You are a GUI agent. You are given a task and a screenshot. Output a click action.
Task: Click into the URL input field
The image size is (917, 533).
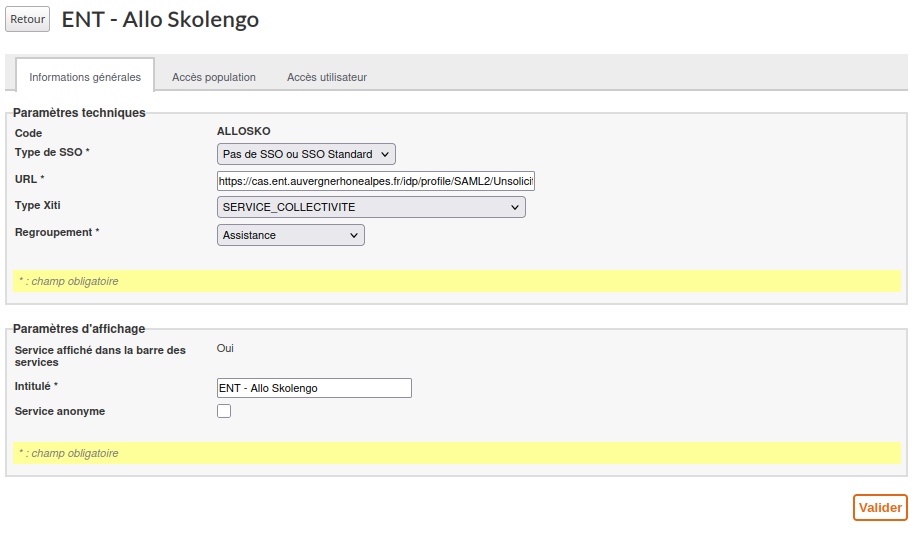coord(376,181)
